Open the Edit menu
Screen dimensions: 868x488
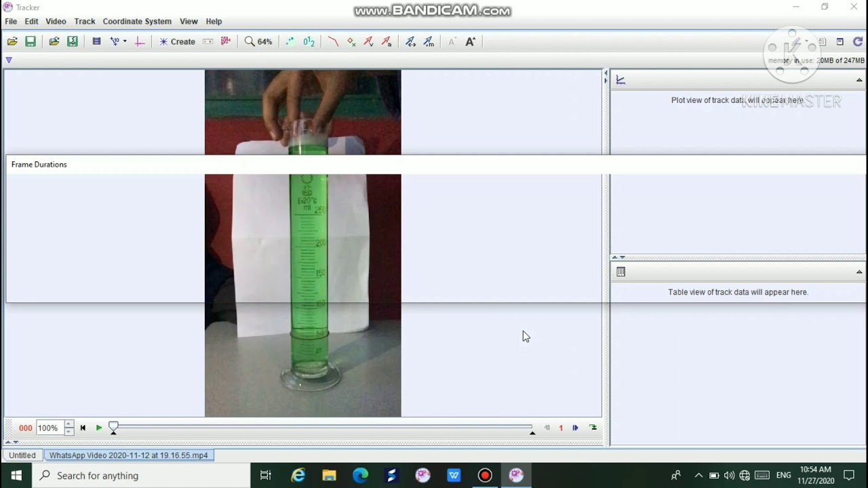tap(32, 21)
